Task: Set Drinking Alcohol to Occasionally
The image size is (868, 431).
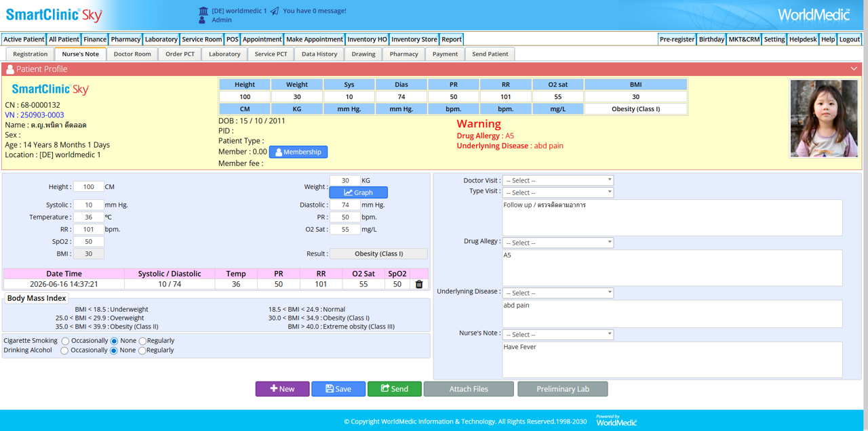Action: pos(64,350)
